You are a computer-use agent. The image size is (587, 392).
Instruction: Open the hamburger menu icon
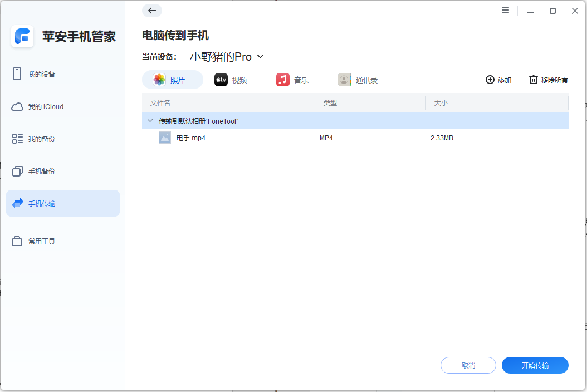[x=505, y=10]
